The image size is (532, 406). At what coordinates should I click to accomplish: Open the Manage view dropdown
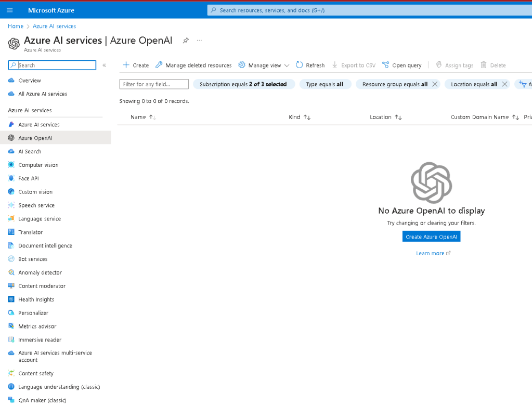pyautogui.click(x=264, y=65)
